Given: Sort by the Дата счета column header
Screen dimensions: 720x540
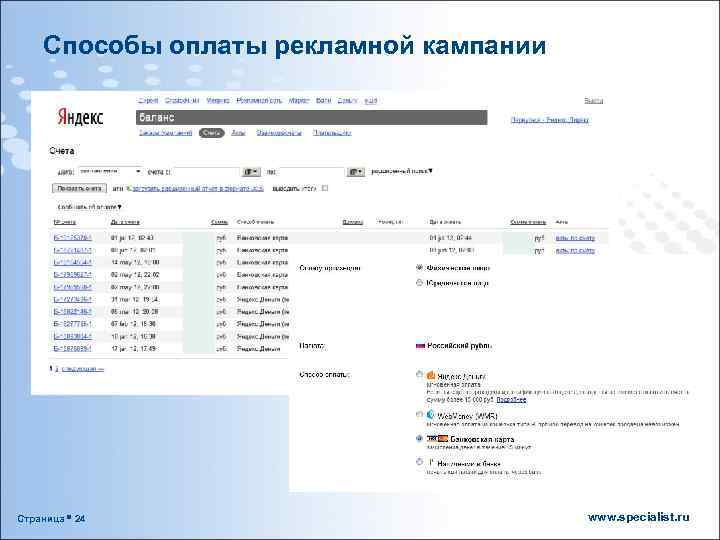Looking at the screenshot, I should point(125,222).
